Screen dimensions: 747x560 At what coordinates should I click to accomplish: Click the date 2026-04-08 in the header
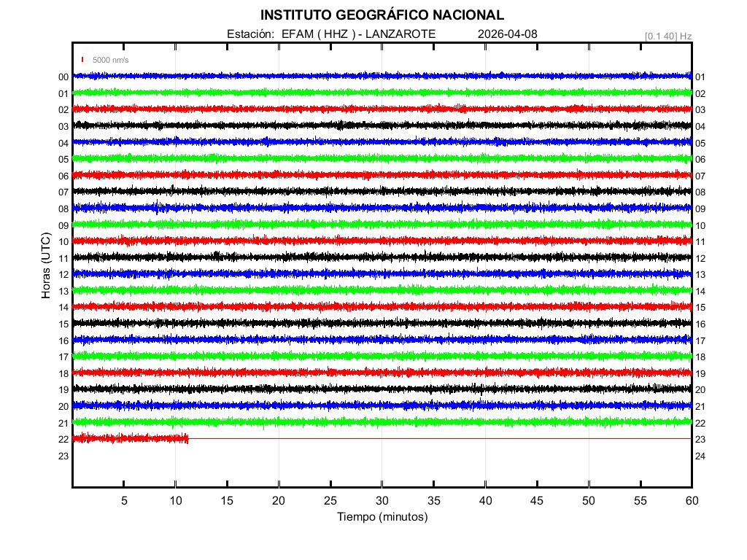click(x=507, y=34)
